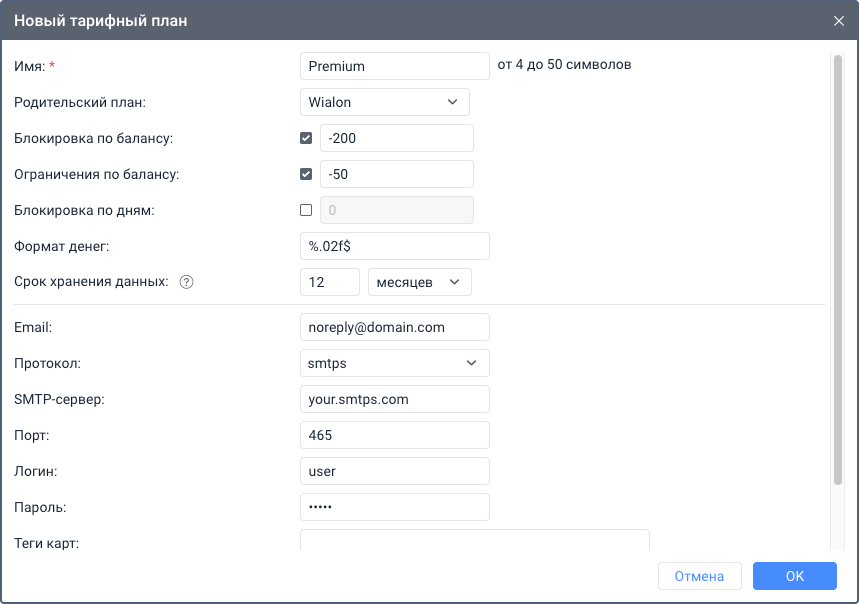Click the Отмена button
The width and height of the screenshot is (859, 604).
point(699,576)
